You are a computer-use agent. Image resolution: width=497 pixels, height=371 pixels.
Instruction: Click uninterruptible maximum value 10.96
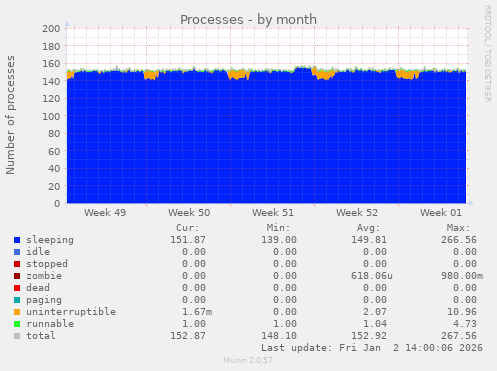[462, 312]
